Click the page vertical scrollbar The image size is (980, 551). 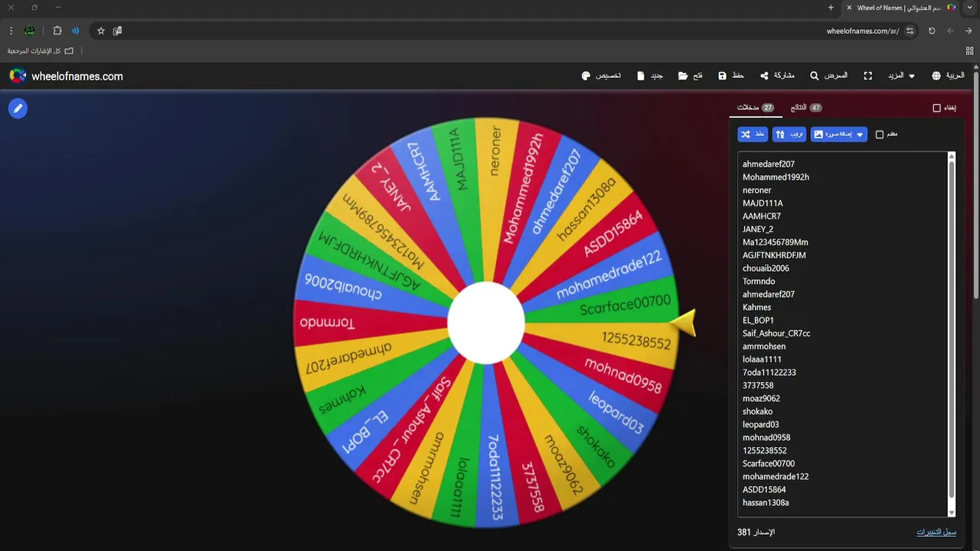pos(975,184)
